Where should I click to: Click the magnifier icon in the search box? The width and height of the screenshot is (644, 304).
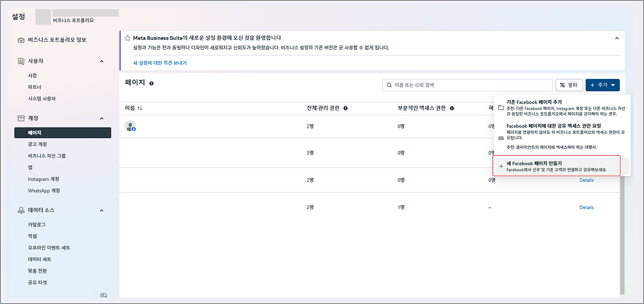click(x=389, y=85)
